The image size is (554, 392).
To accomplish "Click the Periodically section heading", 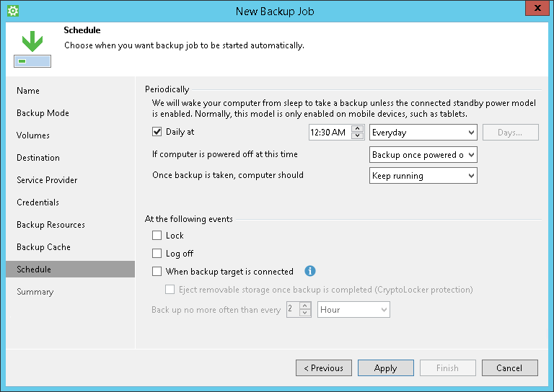I will click(x=167, y=89).
